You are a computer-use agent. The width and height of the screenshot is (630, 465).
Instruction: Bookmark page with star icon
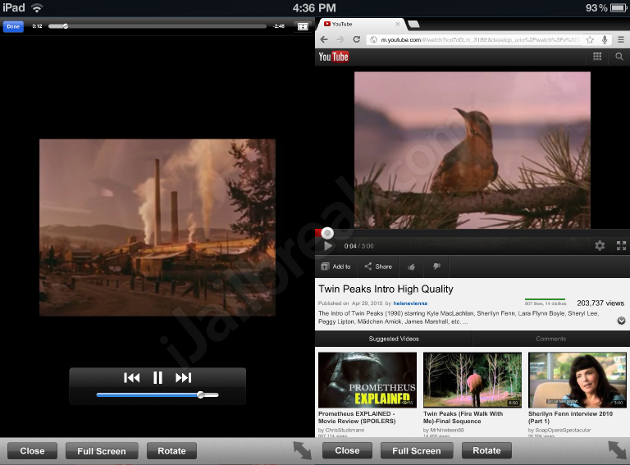coord(590,39)
